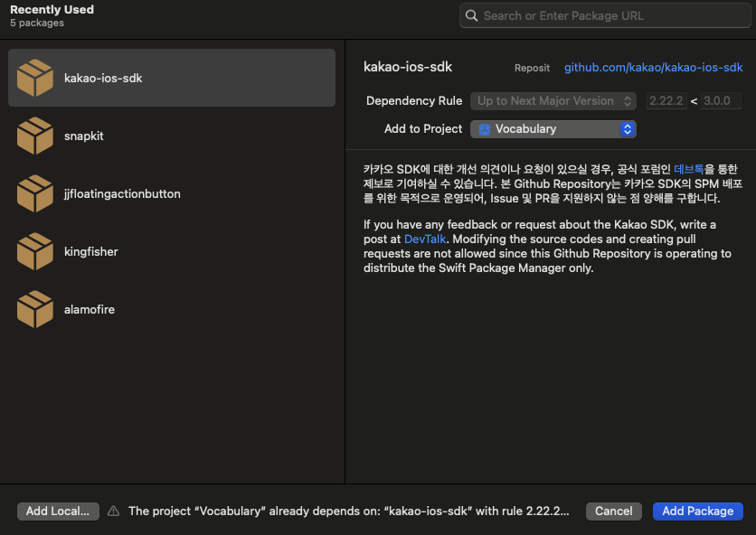Open the DevTalk link
The width and height of the screenshot is (756, 535).
(x=425, y=239)
